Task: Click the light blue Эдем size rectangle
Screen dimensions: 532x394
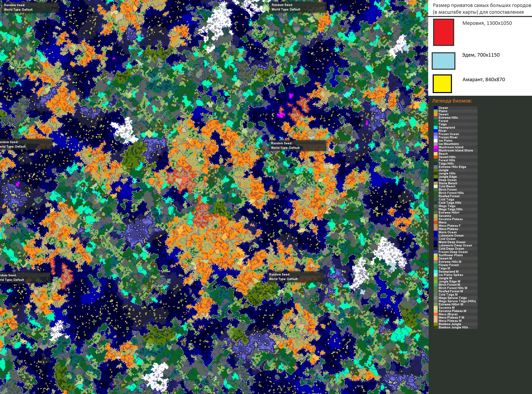Action: (x=443, y=61)
